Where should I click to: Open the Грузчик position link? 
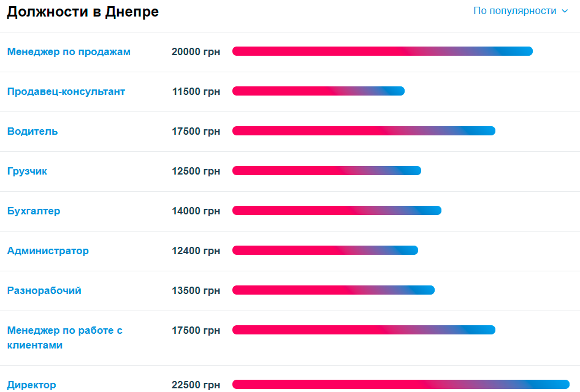27,171
